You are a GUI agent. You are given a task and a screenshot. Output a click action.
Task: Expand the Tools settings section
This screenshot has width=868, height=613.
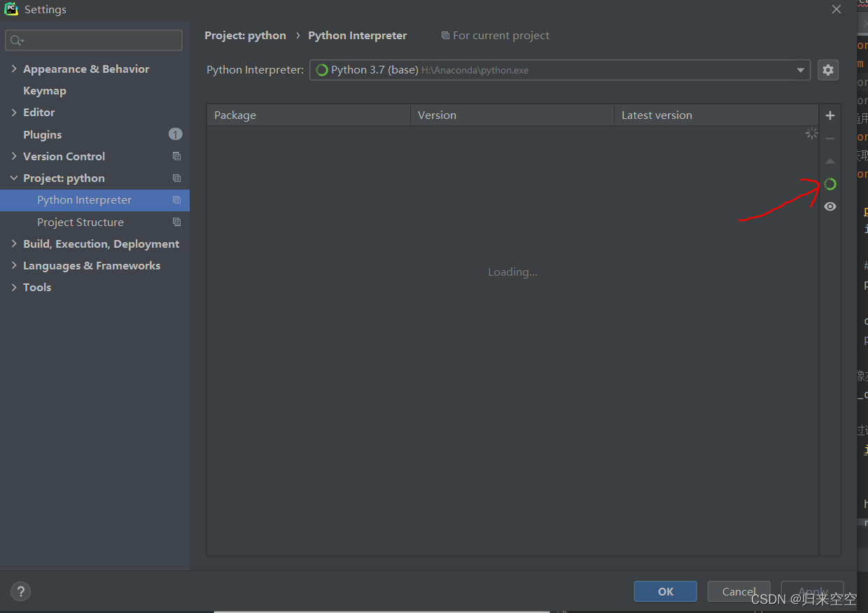coord(14,287)
